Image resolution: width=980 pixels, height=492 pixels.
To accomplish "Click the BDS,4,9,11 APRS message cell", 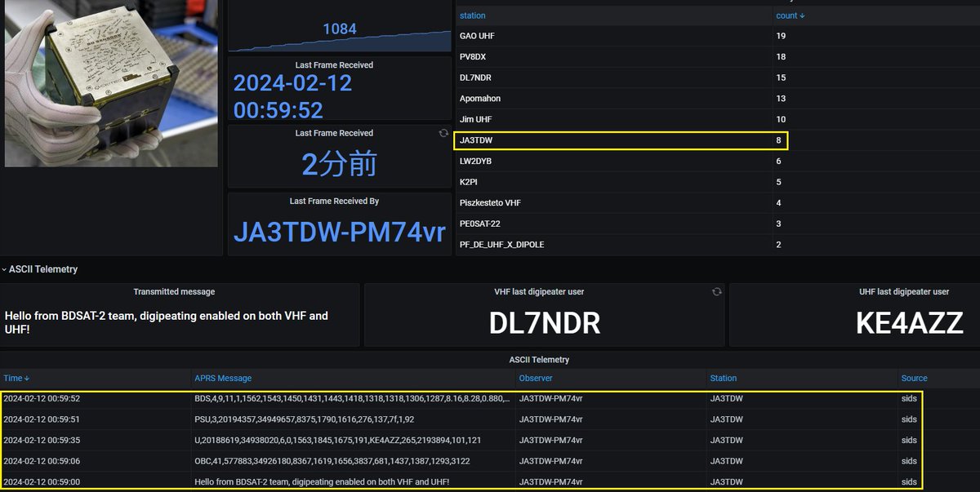I will point(353,399).
